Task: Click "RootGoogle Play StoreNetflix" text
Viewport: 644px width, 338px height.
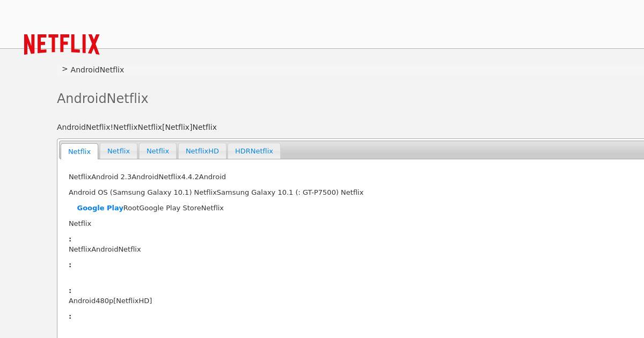Action: click(173, 208)
